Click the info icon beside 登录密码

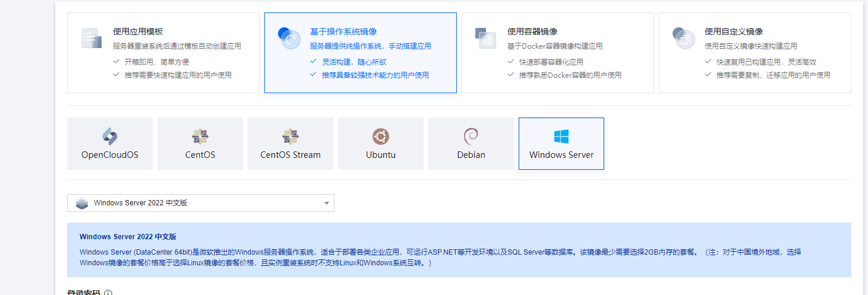click(x=108, y=293)
